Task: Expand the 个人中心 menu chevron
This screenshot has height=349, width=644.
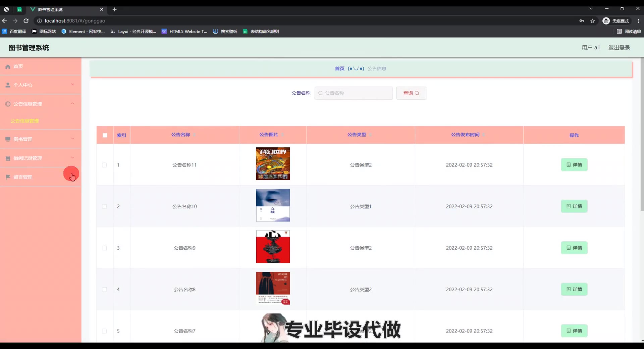Action: 72,85
